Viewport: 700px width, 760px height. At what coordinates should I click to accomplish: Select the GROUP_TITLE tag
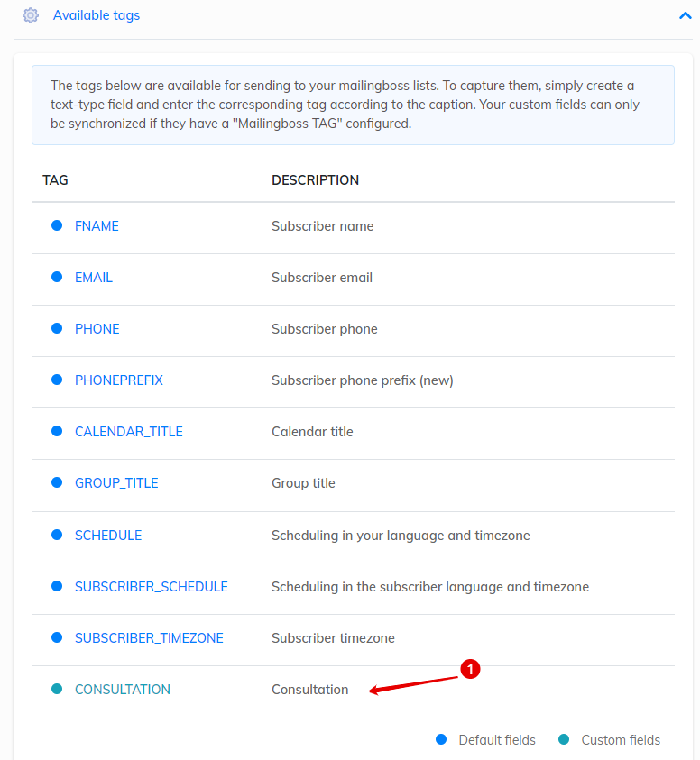[116, 483]
